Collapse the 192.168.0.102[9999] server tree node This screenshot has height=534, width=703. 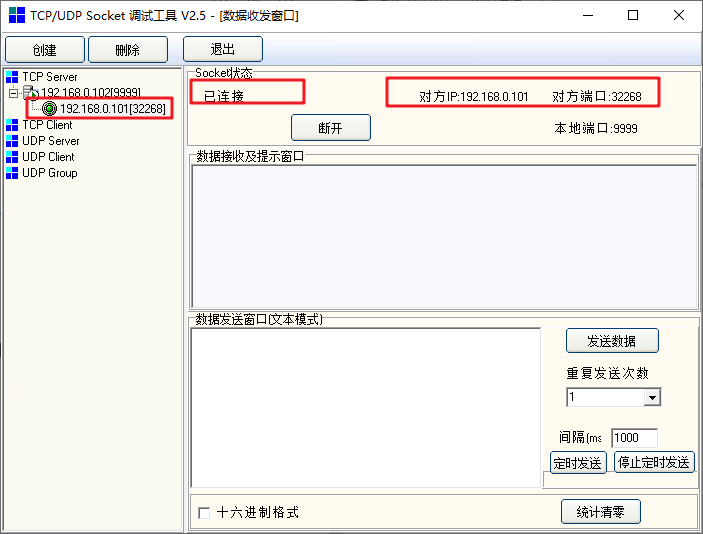tap(13, 93)
